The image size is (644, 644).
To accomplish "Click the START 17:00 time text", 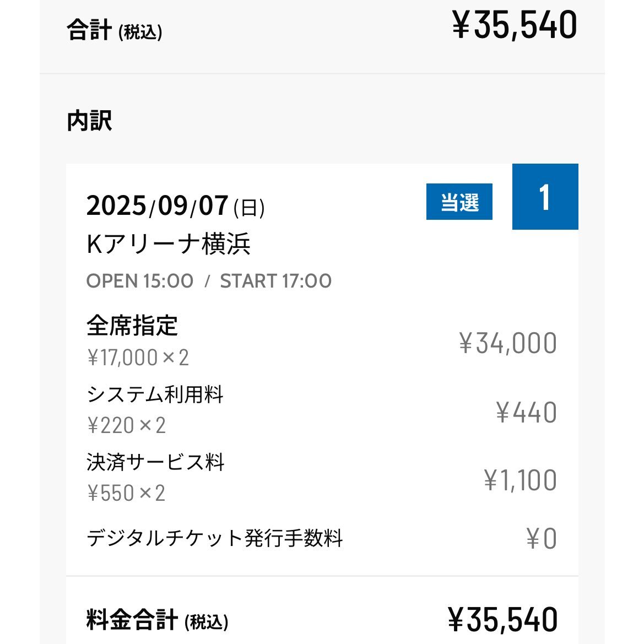I will click(x=275, y=282).
